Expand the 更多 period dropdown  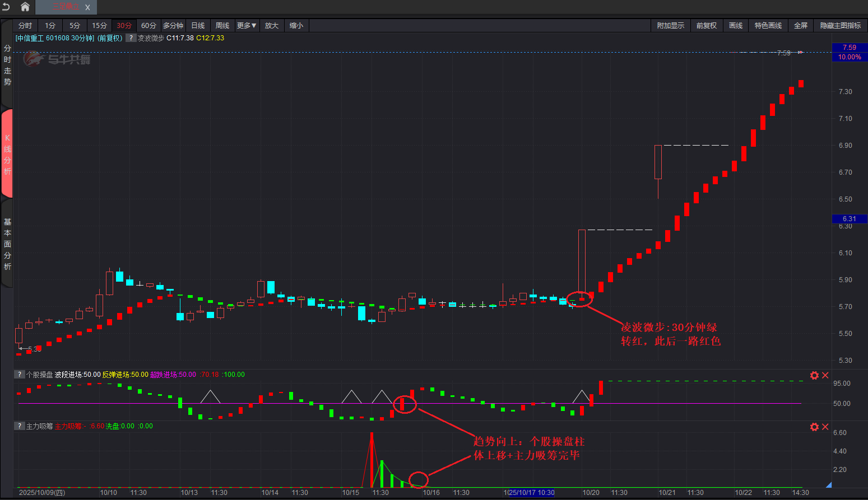point(246,26)
